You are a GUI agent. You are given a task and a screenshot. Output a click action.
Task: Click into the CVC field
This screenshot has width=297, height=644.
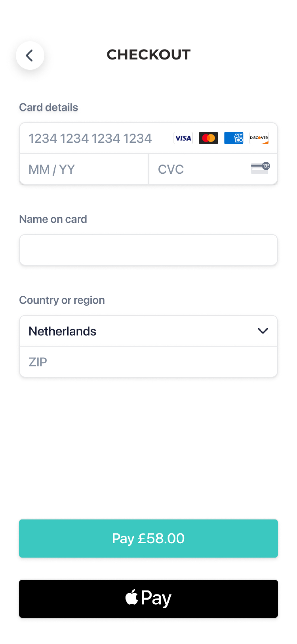click(x=201, y=169)
